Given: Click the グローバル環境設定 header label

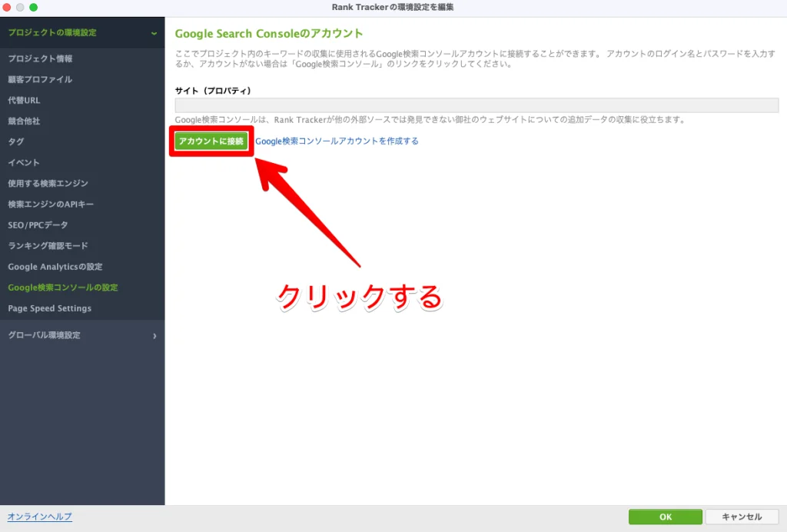Looking at the screenshot, I should point(44,335).
